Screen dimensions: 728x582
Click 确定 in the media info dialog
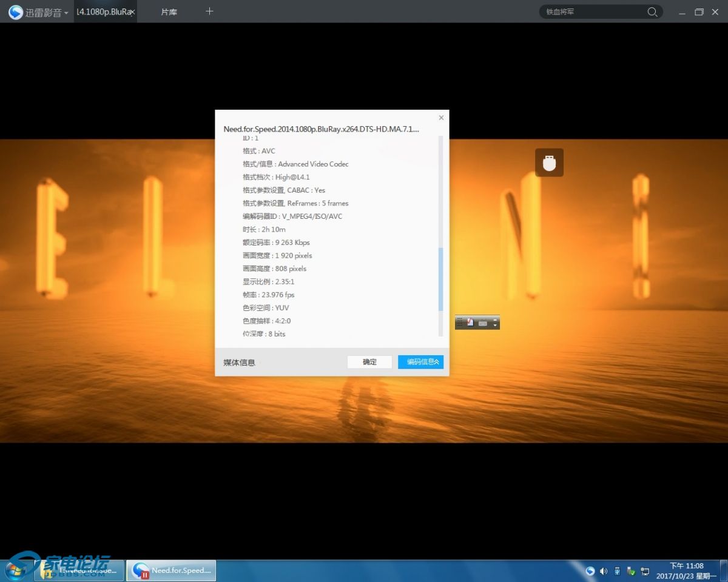pyautogui.click(x=369, y=362)
